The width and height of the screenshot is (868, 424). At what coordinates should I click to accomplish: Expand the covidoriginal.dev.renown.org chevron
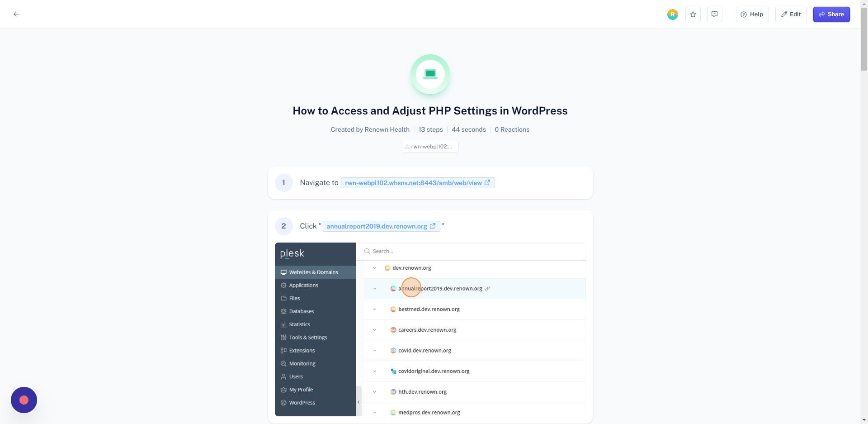374,372
